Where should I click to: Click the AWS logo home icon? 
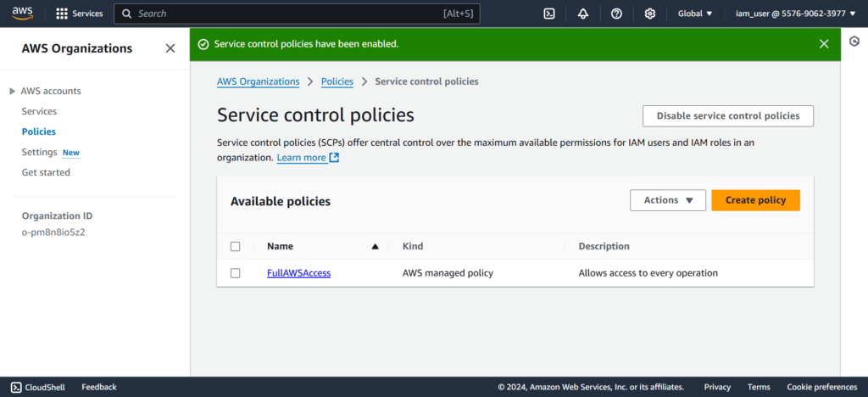(x=22, y=14)
